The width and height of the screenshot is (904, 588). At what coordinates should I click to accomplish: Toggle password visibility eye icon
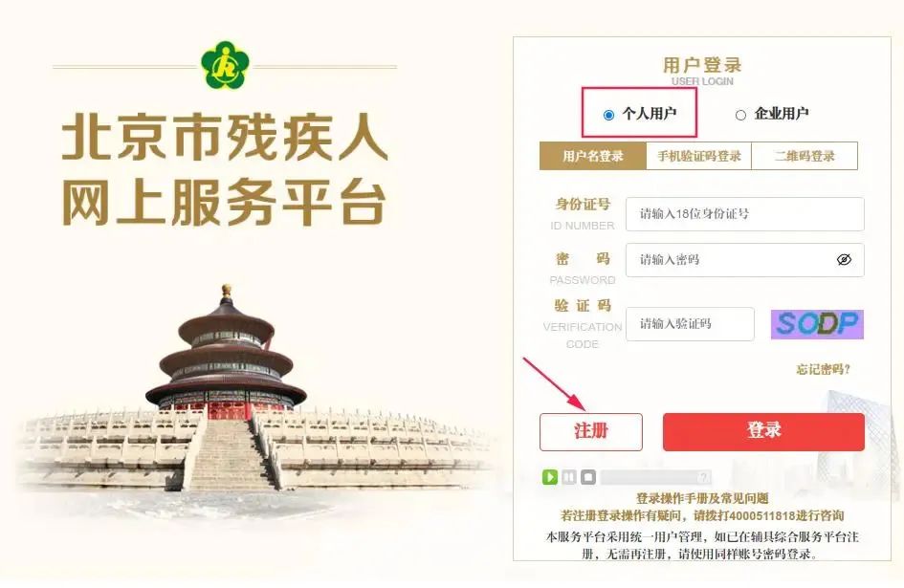(x=844, y=259)
